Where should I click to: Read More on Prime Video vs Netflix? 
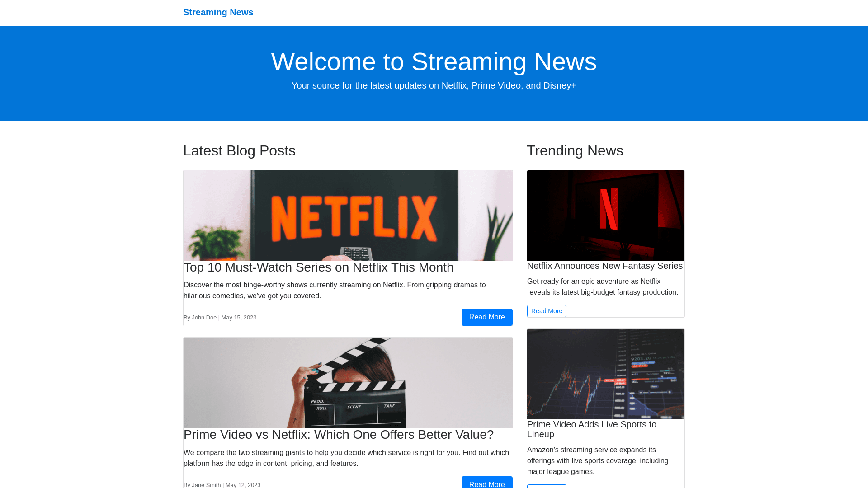pyautogui.click(x=486, y=483)
